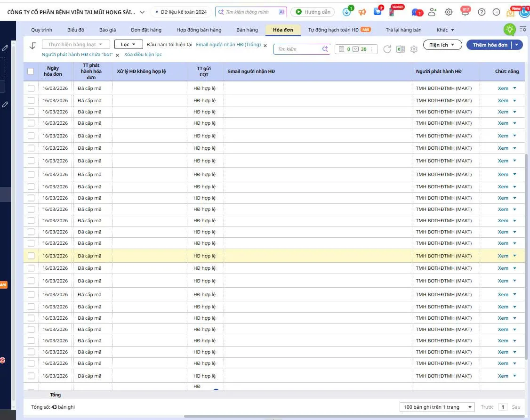
Task: Click the help question mark icon
Action: [482, 12]
